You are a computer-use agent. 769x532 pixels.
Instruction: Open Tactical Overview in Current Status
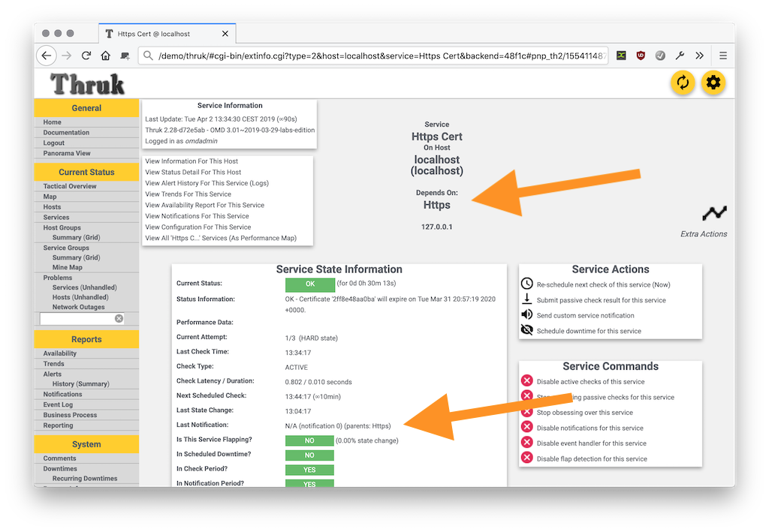click(x=70, y=186)
